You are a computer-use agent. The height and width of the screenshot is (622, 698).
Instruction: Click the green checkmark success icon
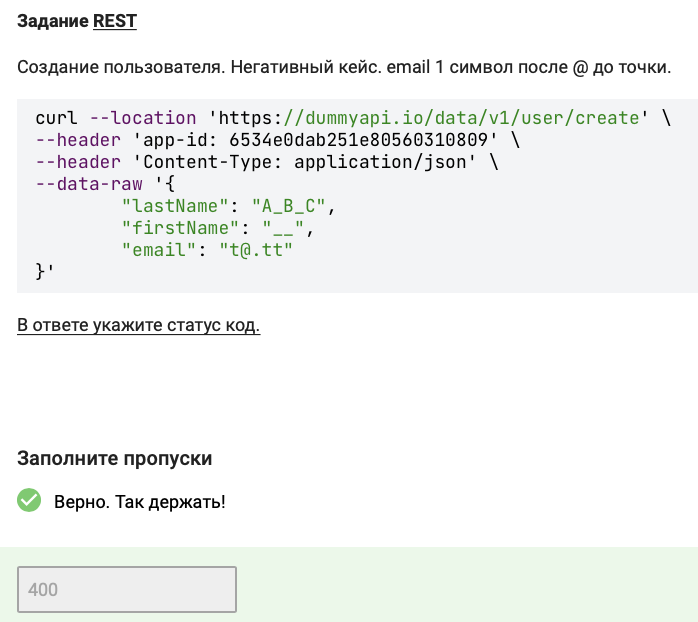30,500
